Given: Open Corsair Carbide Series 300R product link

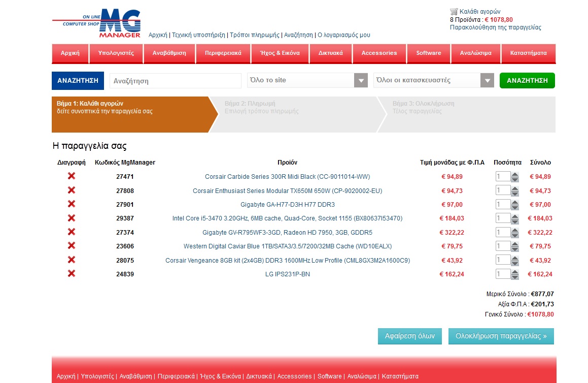Looking at the screenshot, I should (x=287, y=176).
